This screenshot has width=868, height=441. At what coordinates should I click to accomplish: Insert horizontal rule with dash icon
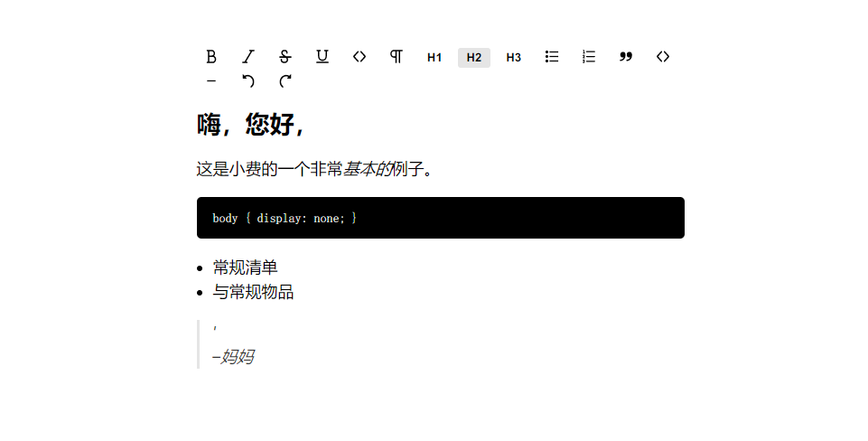coord(211,81)
